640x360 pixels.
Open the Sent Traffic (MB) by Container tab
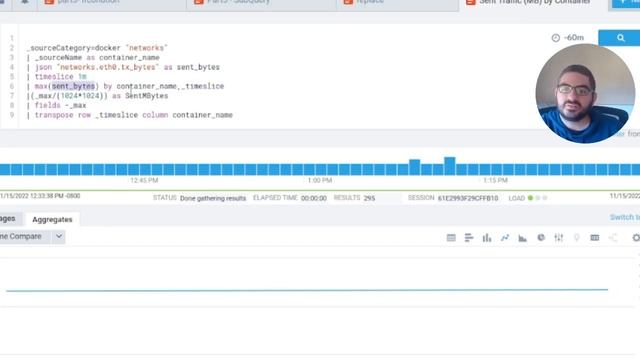point(533,3)
